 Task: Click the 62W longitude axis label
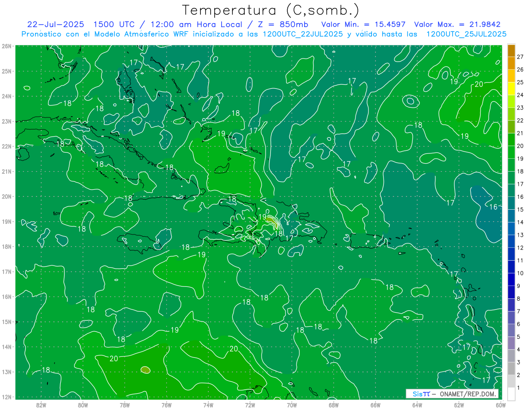click(x=459, y=405)
